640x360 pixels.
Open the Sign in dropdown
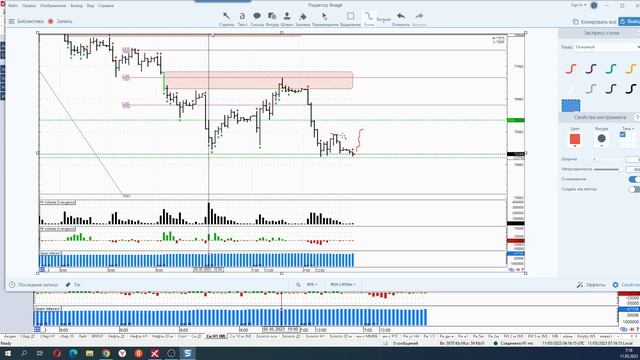tap(578, 5)
